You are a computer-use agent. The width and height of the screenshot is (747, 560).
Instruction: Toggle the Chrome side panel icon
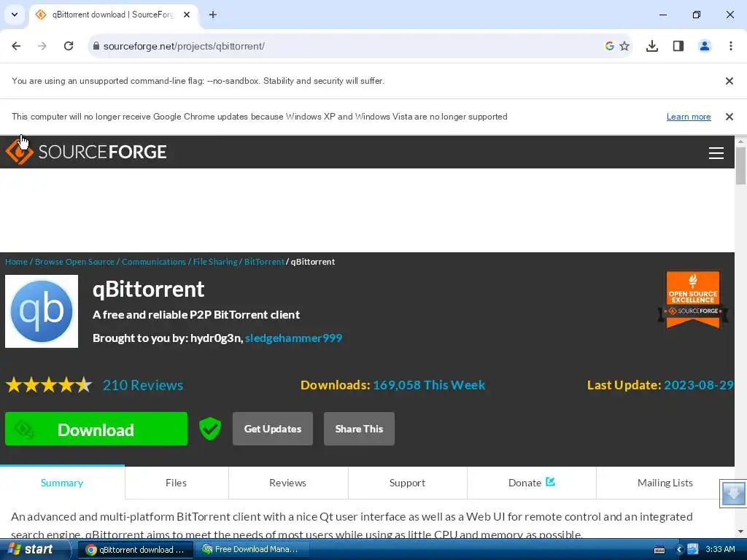[x=678, y=46]
